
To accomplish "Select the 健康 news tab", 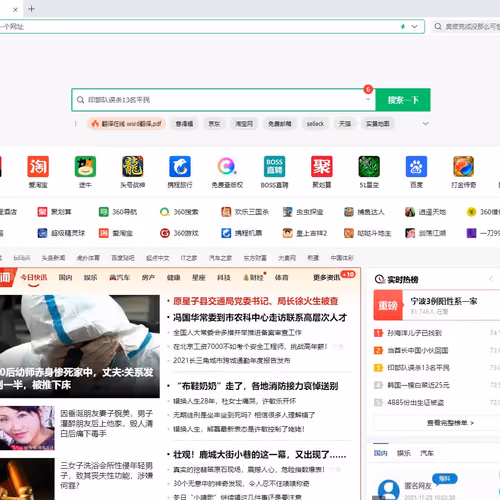I will click(x=174, y=277).
